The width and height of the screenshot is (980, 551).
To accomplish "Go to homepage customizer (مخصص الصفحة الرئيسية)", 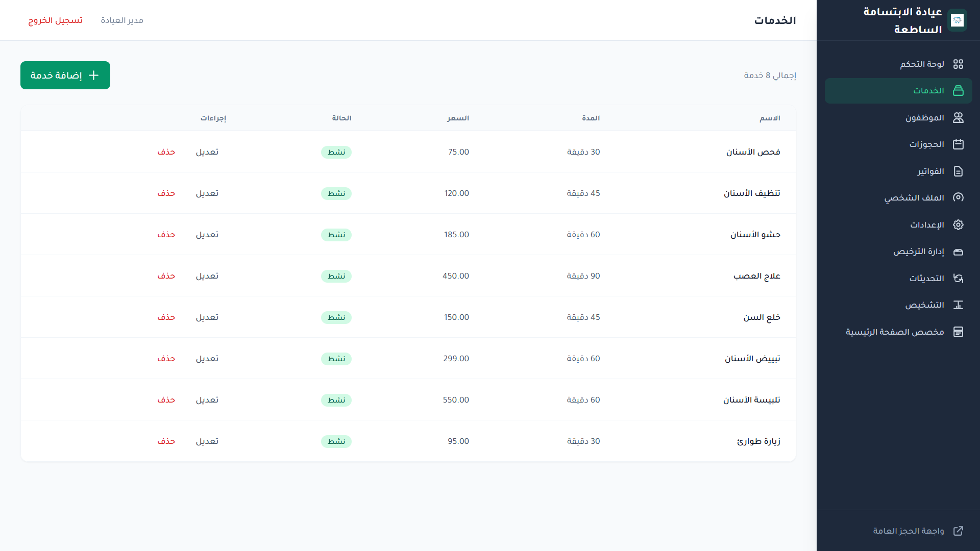I will pos(894,332).
